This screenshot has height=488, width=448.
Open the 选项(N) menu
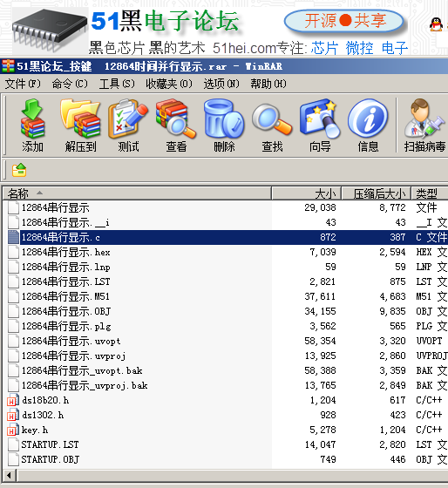pos(221,84)
